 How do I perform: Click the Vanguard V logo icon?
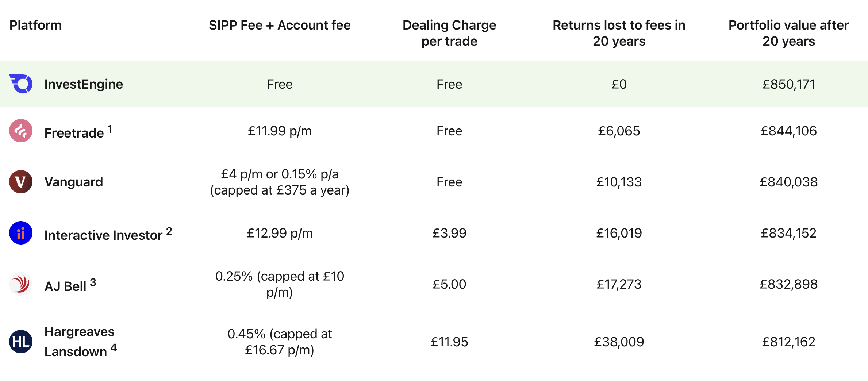pos(21,182)
